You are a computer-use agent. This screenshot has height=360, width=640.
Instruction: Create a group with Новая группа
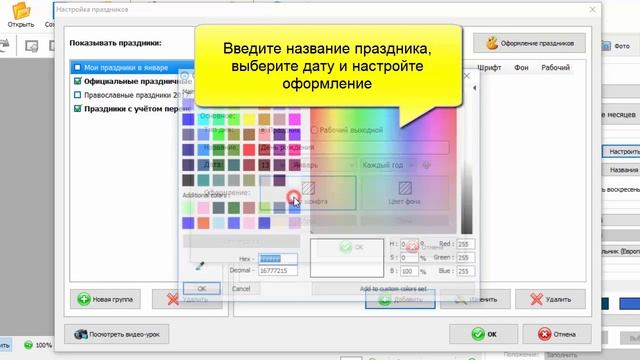105,299
